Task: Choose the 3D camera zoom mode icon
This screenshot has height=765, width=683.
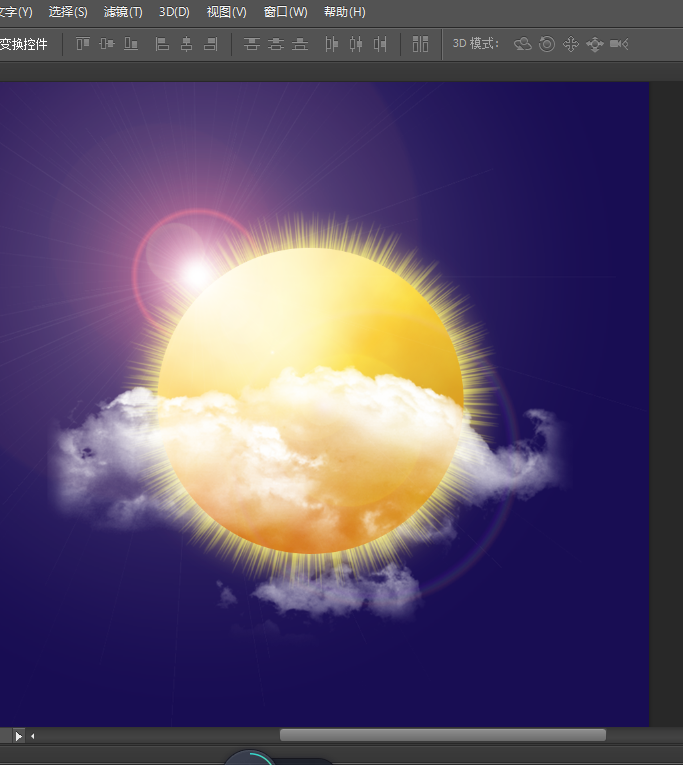Action: tap(619, 44)
